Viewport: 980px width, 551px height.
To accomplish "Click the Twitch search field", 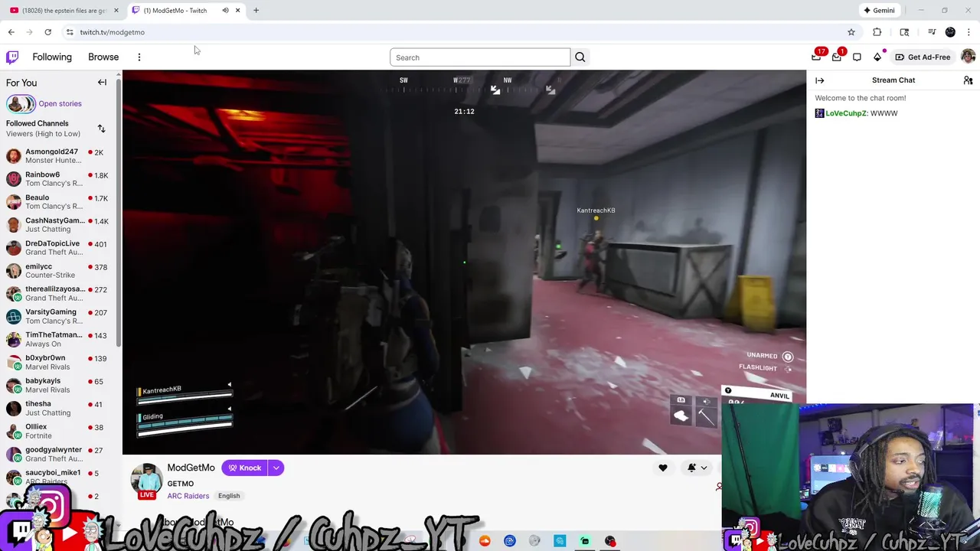I will click(x=480, y=57).
